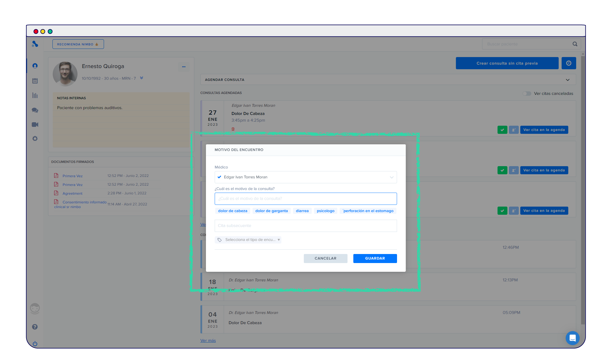
Task: Open the bar chart reports sidebar icon
Action: click(x=35, y=95)
